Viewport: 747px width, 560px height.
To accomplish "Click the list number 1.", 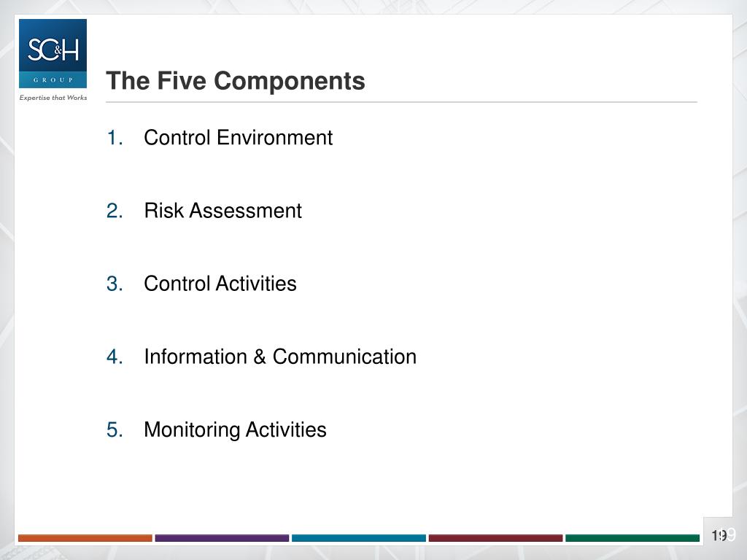I will tap(115, 138).
